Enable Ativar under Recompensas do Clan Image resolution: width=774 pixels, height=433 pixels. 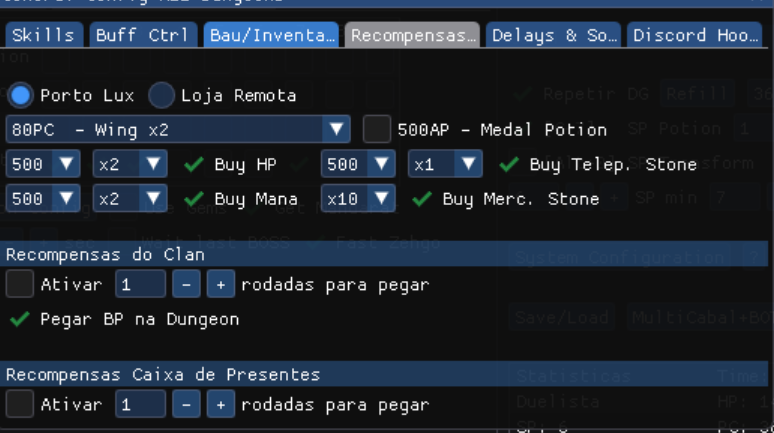point(20,284)
